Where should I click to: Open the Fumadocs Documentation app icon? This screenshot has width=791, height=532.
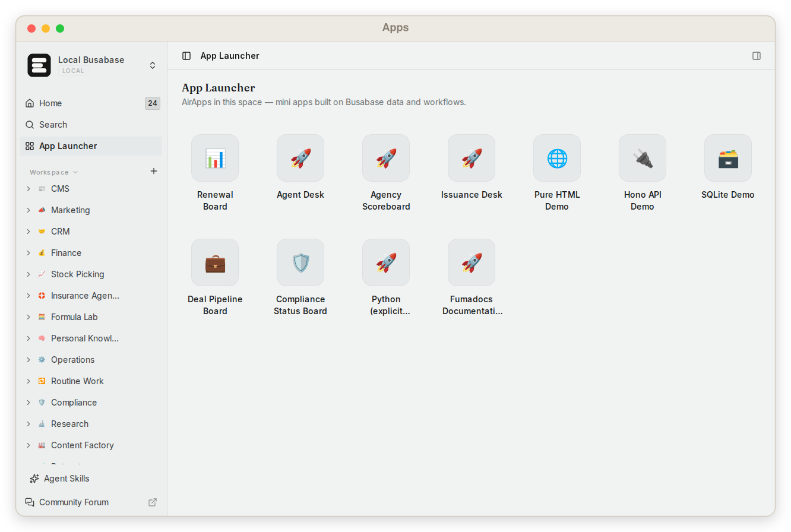tap(472, 262)
